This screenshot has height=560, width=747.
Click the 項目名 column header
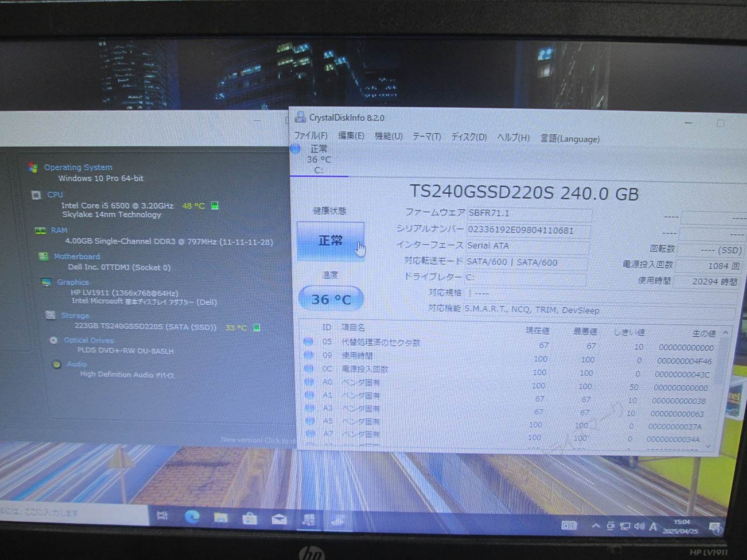[x=353, y=328]
